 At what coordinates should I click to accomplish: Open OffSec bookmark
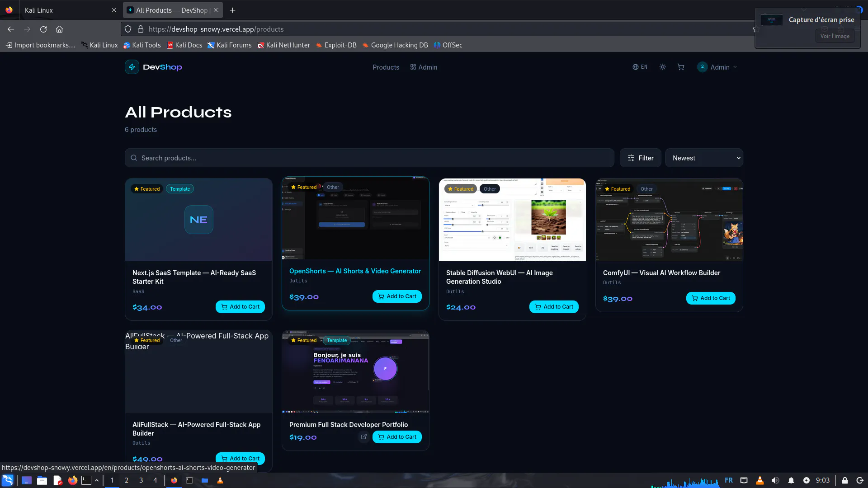[448, 45]
